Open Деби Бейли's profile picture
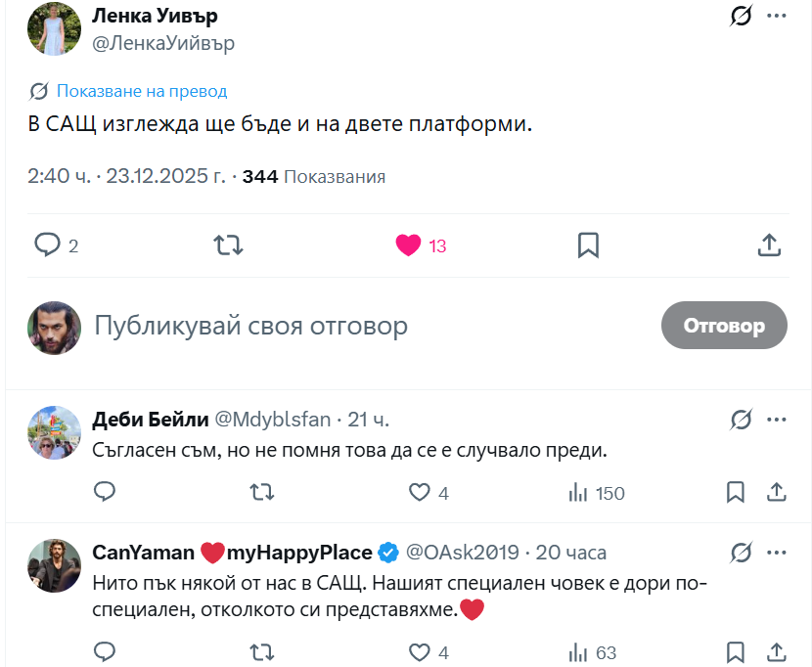The image size is (812, 667). 54,432
